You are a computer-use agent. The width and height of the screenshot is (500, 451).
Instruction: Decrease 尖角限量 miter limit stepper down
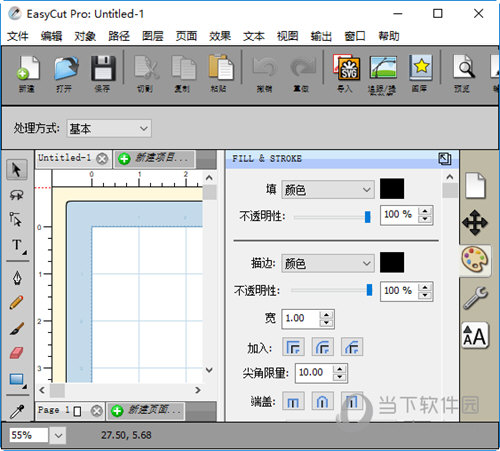(339, 377)
